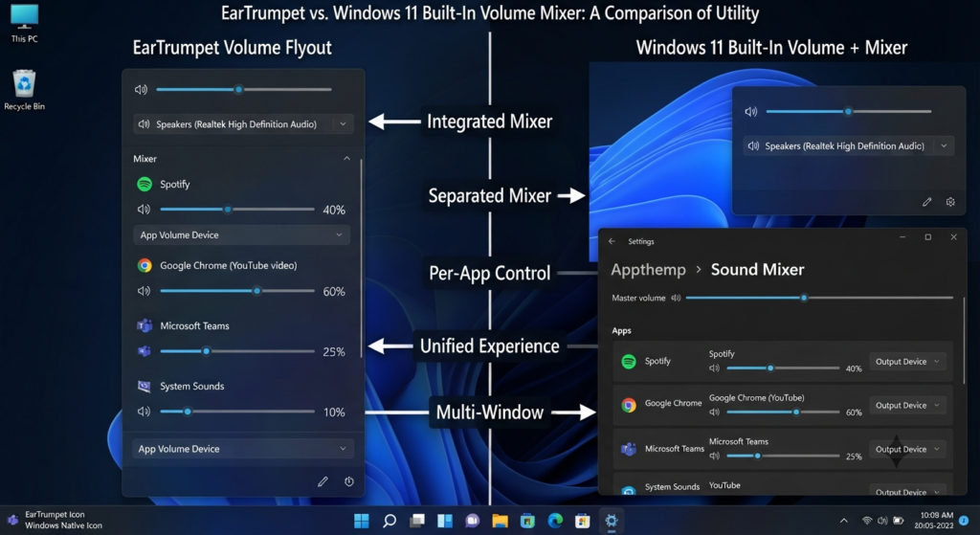Open EarTrumpet flyout edit pencil icon

(x=323, y=481)
